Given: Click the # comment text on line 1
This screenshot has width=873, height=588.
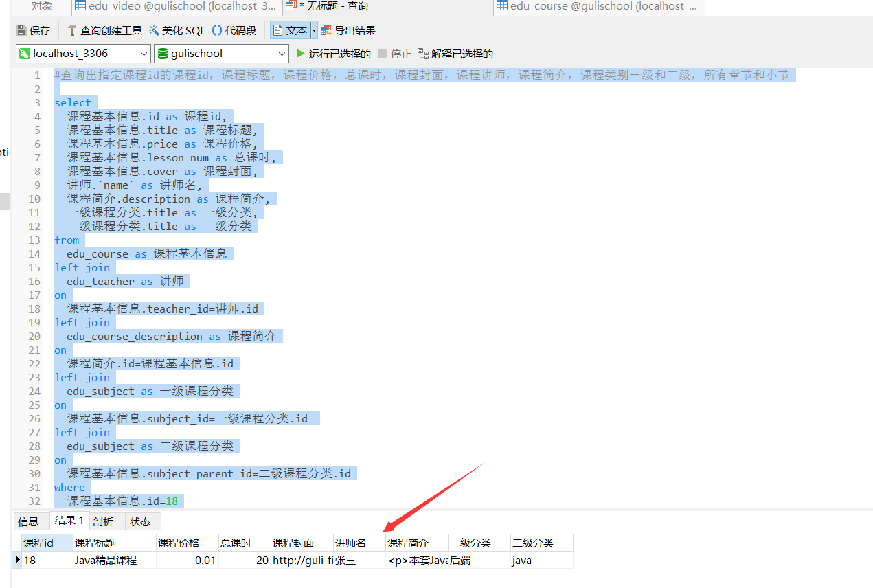Looking at the screenshot, I should (x=422, y=75).
